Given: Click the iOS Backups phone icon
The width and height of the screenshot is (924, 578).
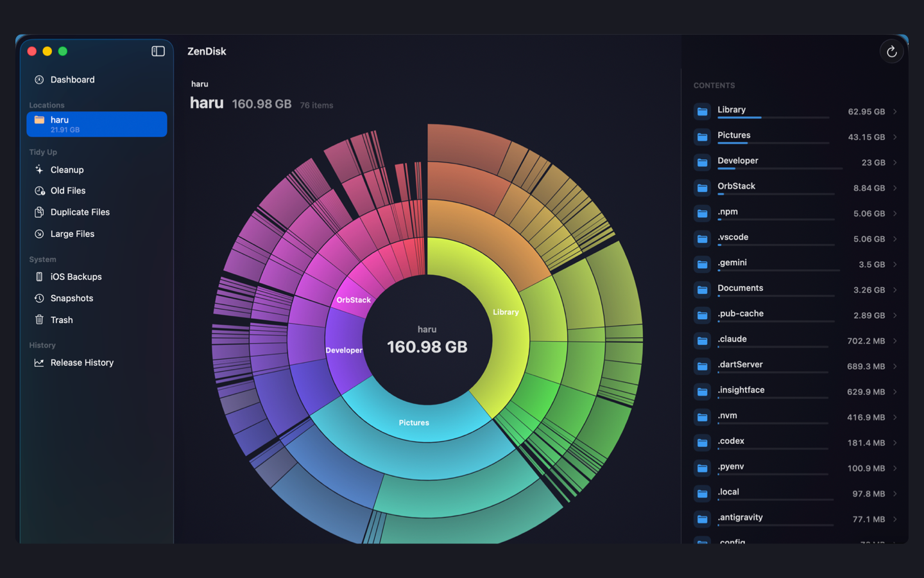Looking at the screenshot, I should click(x=39, y=277).
